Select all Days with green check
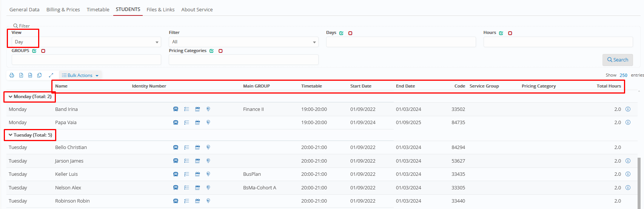The width and height of the screenshot is (644, 209). (x=341, y=33)
